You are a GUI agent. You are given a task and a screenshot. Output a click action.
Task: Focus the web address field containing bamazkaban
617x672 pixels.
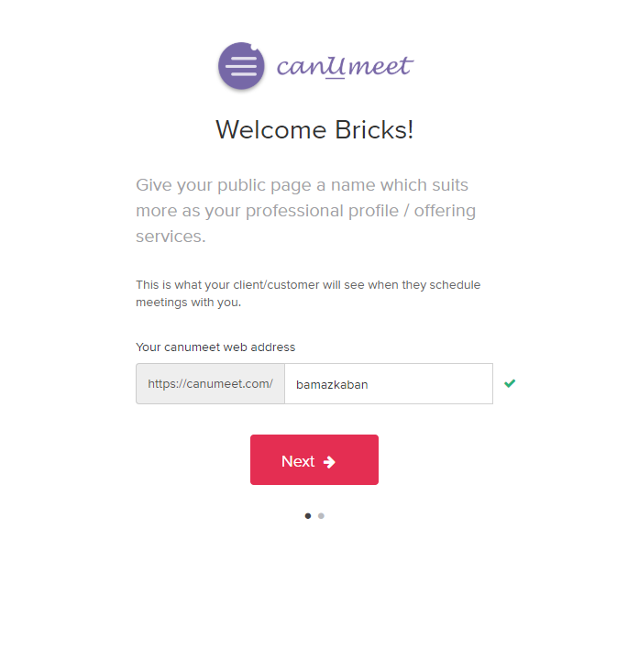[x=389, y=383]
